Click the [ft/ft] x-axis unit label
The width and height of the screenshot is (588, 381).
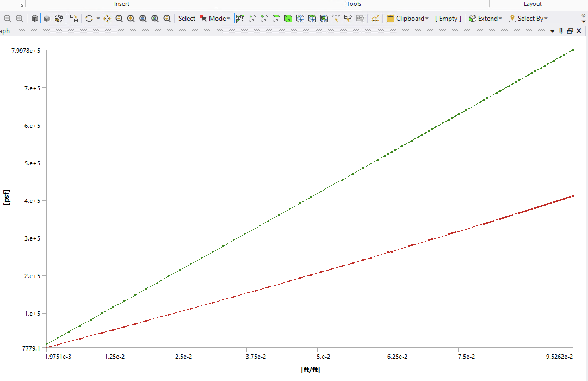(x=311, y=370)
